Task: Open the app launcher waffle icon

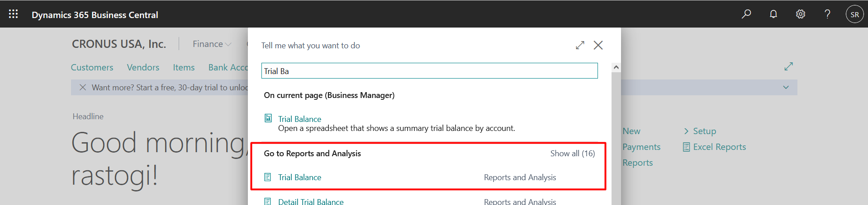Action: [x=14, y=14]
